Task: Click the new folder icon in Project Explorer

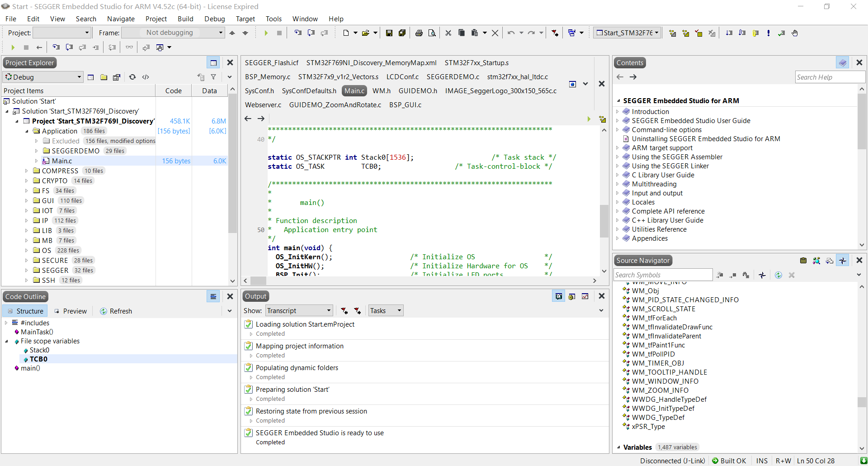Action: (104, 77)
